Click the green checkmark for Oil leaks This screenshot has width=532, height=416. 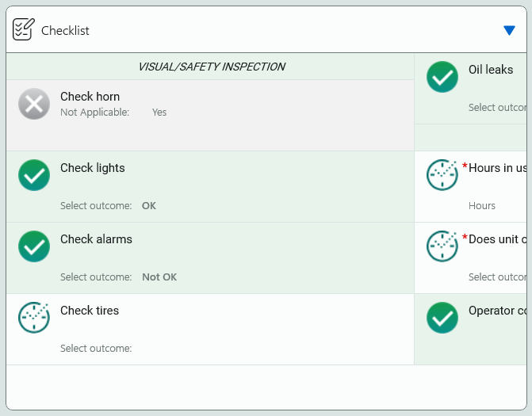[x=442, y=77]
